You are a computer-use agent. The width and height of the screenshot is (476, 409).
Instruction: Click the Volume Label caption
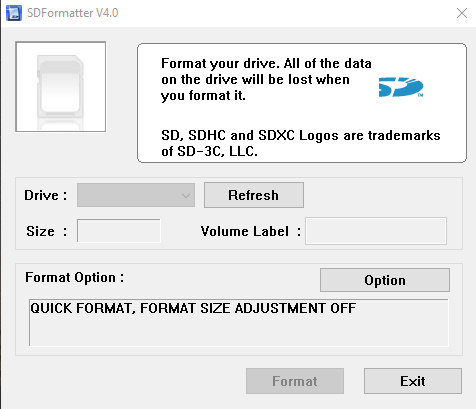click(251, 231)
